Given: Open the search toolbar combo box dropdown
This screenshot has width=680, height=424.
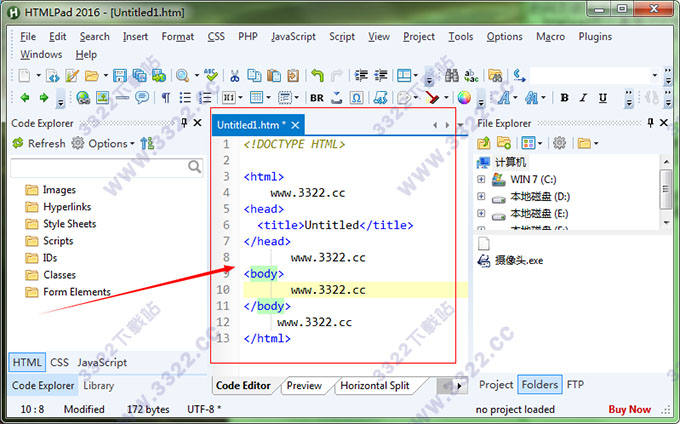Looking at the screenshot, I should (654, 75).
